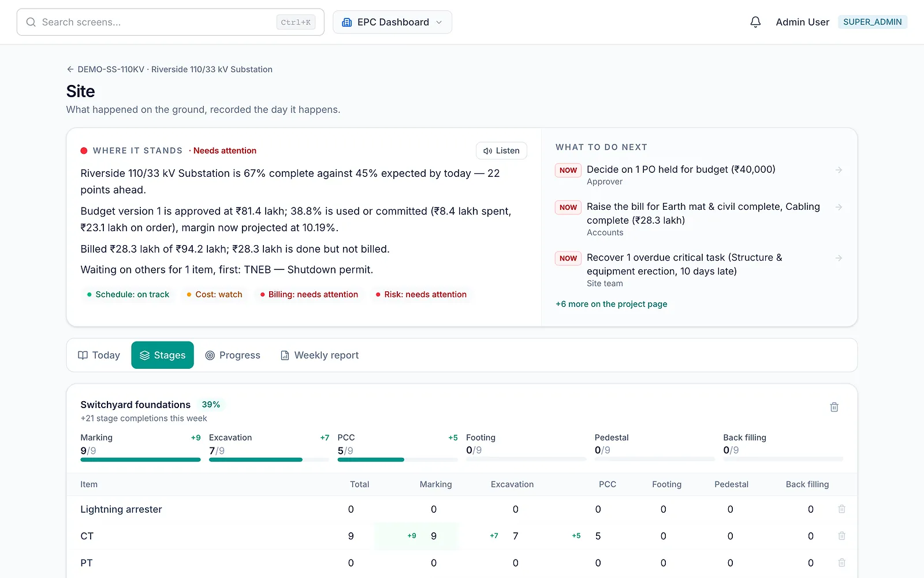Click the Stages layers icon
924x578 pixels.
[145, 355]
